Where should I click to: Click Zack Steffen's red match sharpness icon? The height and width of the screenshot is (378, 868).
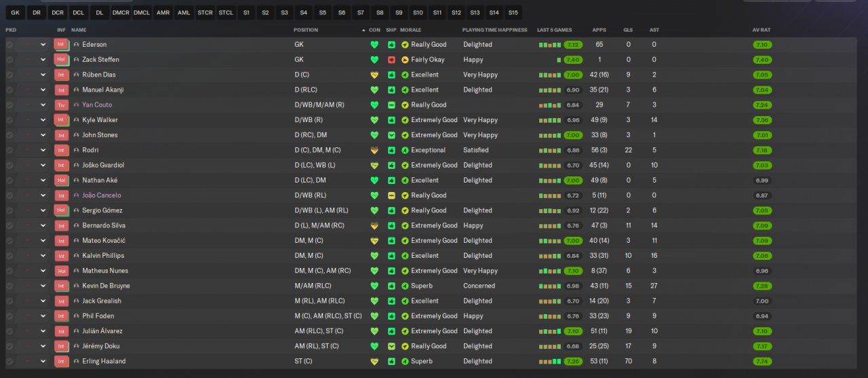coord(391,60)
